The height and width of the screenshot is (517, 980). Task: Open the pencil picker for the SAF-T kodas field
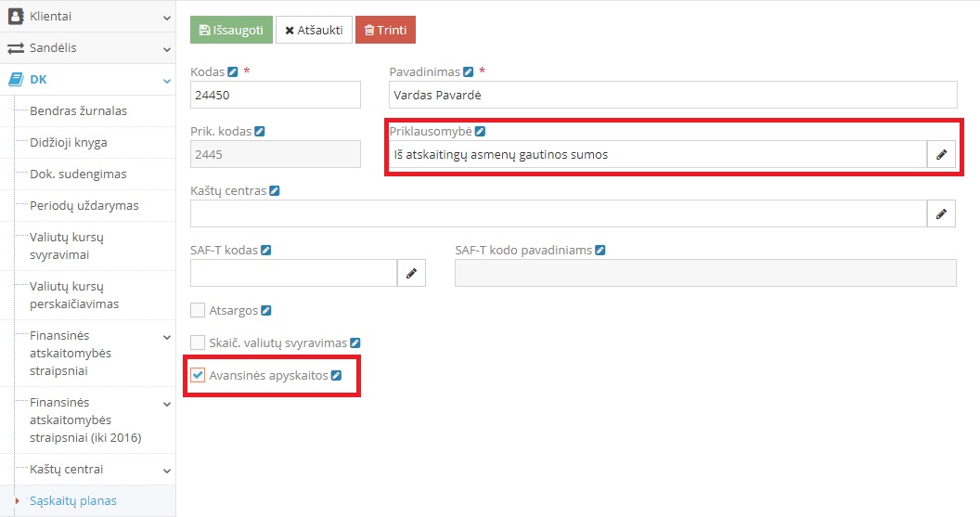(x=411, y=274)
